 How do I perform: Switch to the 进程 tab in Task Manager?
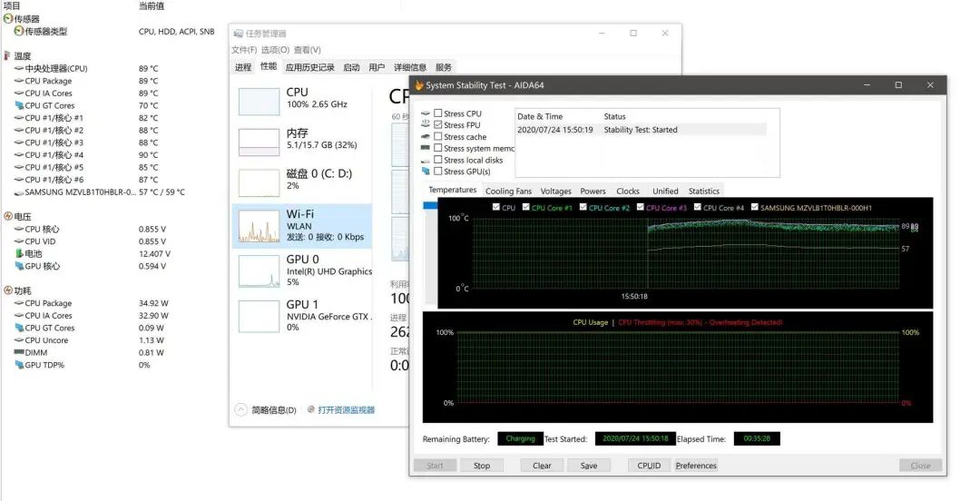242,67
